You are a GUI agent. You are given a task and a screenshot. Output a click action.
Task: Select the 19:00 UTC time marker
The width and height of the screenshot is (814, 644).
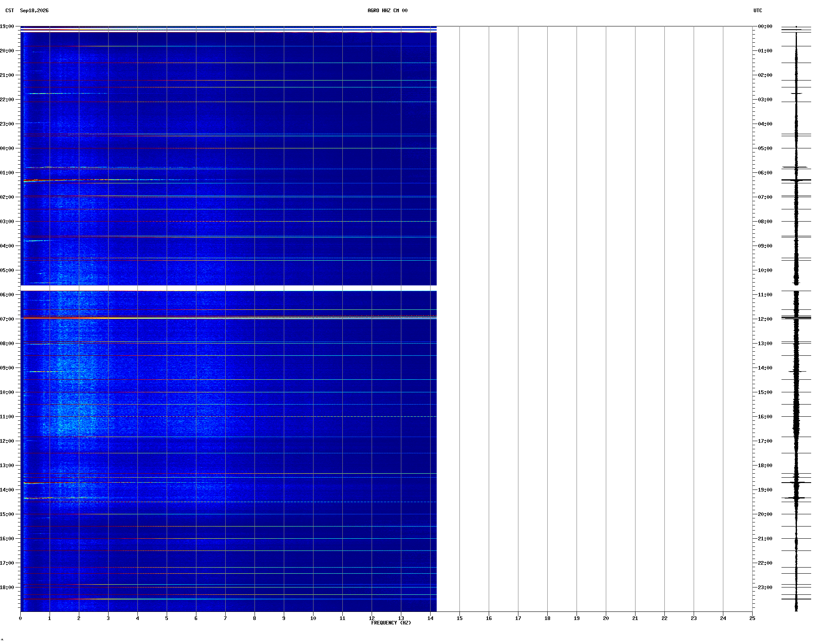(765, 490)
